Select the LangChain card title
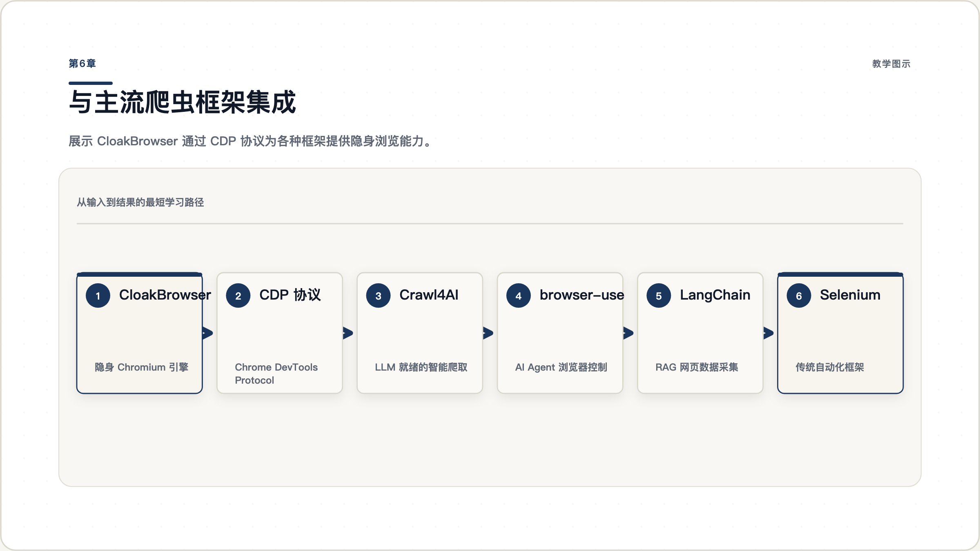 [715, 295]
